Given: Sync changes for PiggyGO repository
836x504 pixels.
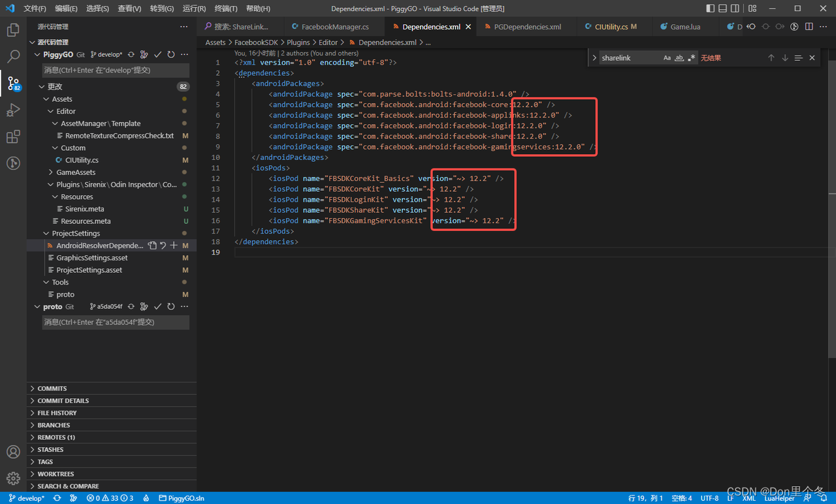Looking at the screenshot, I should (x=131, y=55).
